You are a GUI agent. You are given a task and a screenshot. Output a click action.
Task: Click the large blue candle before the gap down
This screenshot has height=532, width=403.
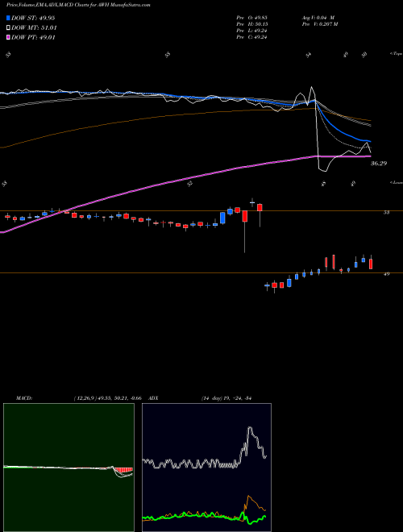pyautogui.click(x=222, y=218)
